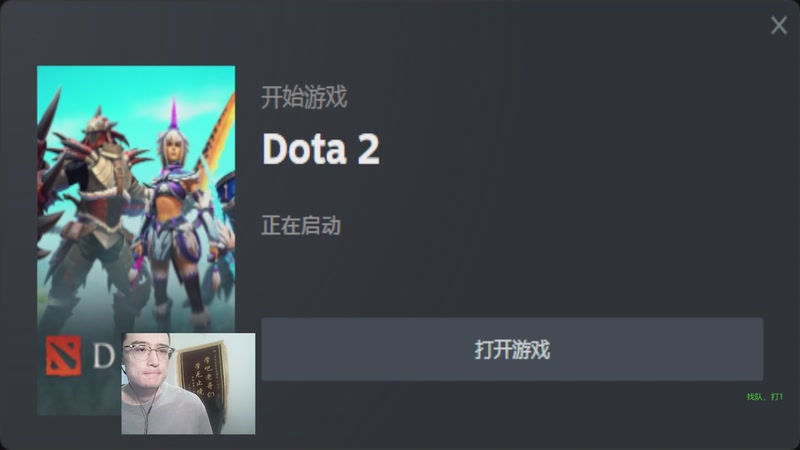
Task: Click the blue shield at the artwork edge
Action: 226,189
